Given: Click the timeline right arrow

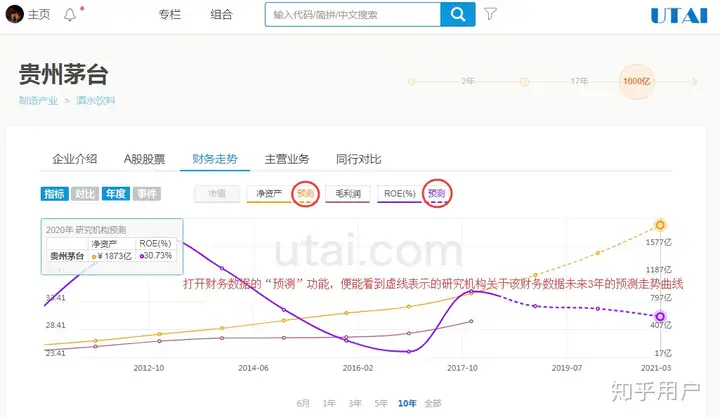Looking at the screenshot, I should [695, 82].
